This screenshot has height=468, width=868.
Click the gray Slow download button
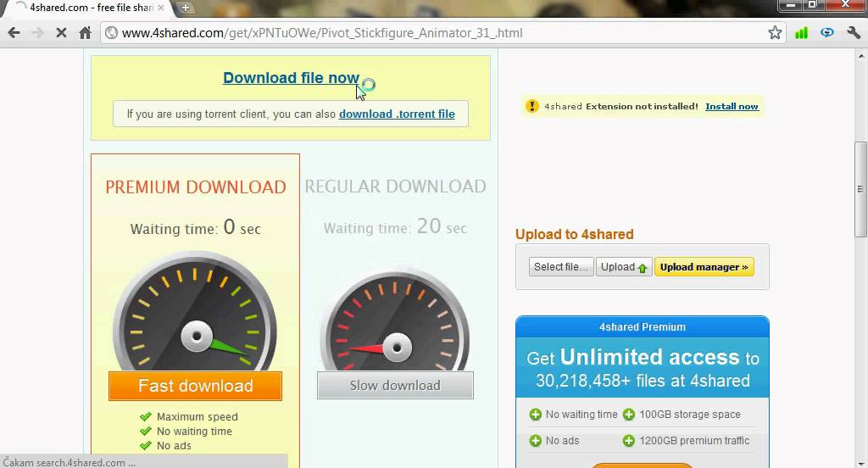point(395,386)
